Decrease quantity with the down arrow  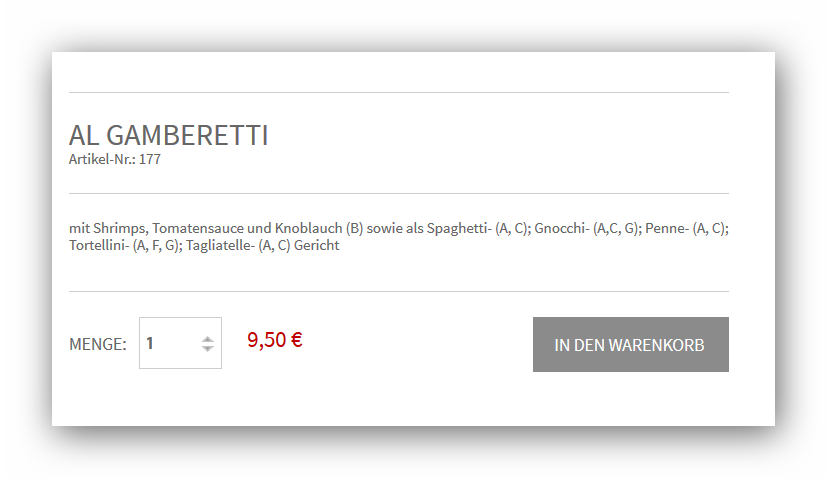208,349
